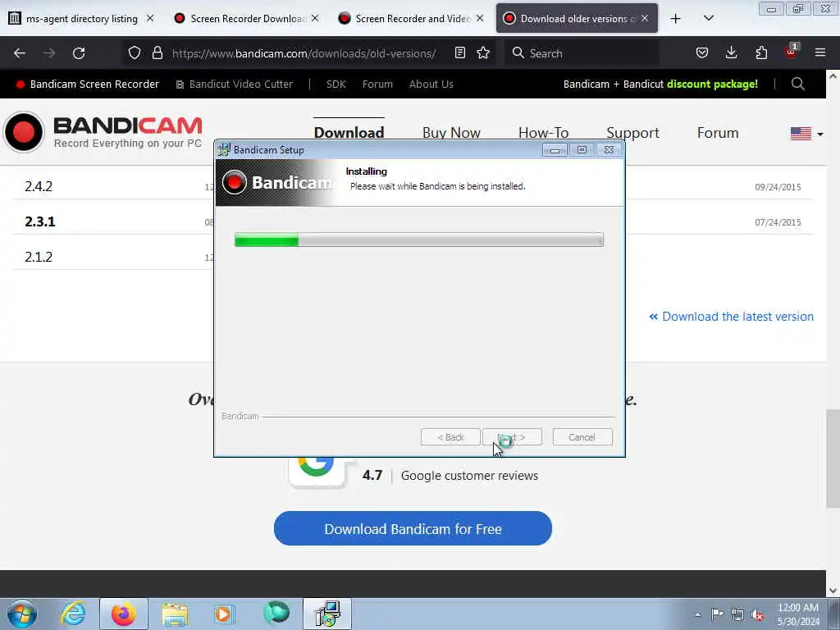
Task: Open the How-To navigation menu
Action: click(x=543, y=133)
